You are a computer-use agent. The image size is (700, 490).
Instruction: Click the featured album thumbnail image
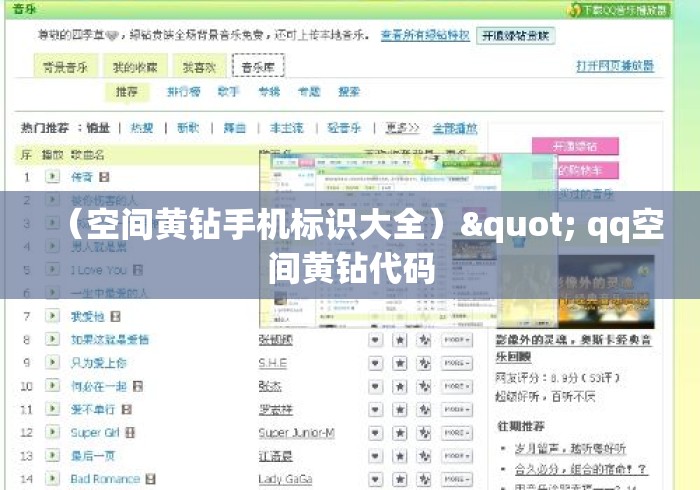(606, 291)
